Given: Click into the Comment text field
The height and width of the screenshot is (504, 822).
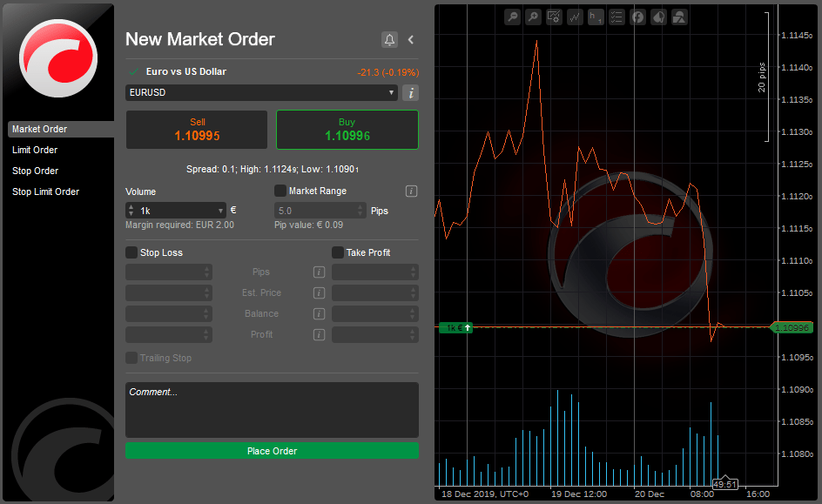Looking at the screenshot, I should pyautogui.click(x=272, y=409).
